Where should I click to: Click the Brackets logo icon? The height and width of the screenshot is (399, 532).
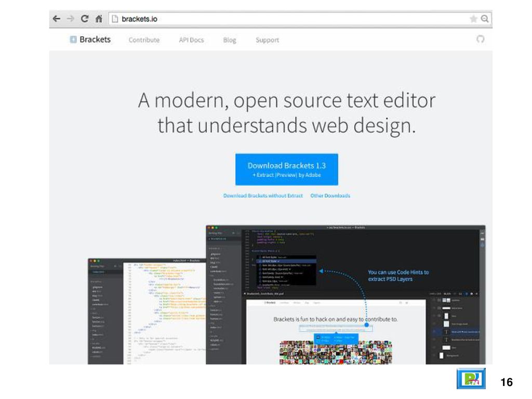(x=73, y=39)
